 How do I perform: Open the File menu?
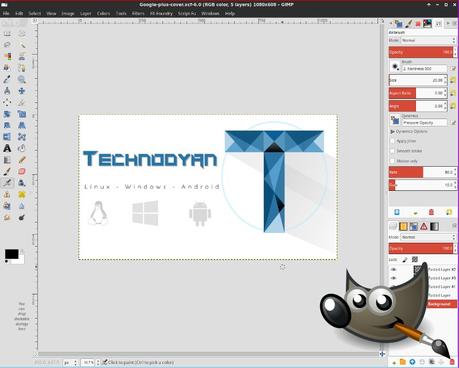pyautogui.click(x=6, y=14)
